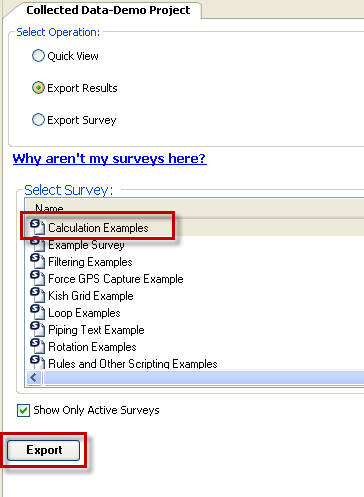Click the Example Survey document icon
Image resolution: width=364 pixels, height=497 pixels.
[x=37, y=244]
